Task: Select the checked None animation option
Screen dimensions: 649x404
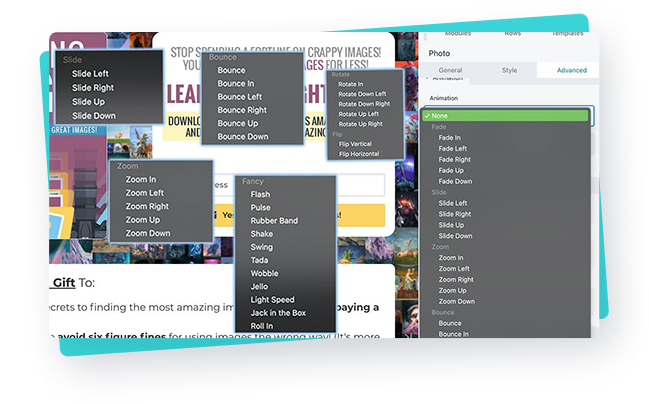Action: 505,116
